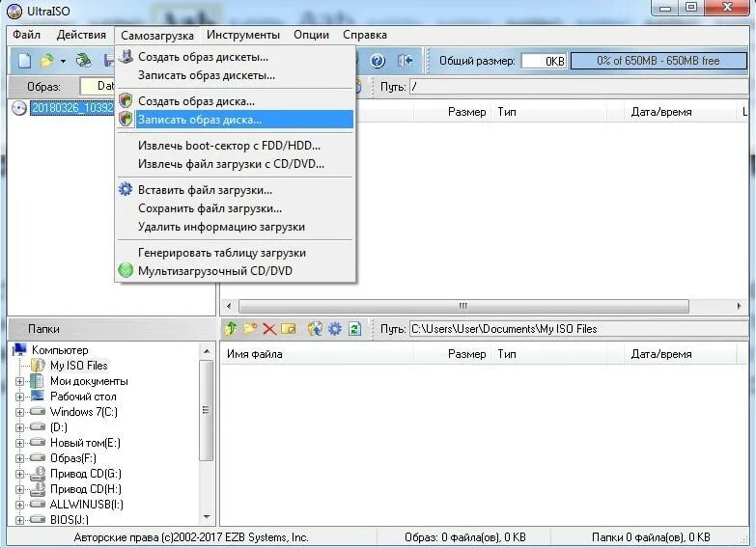
Task: Expand the Образ(F:) drive node
Action: point(19,458)
